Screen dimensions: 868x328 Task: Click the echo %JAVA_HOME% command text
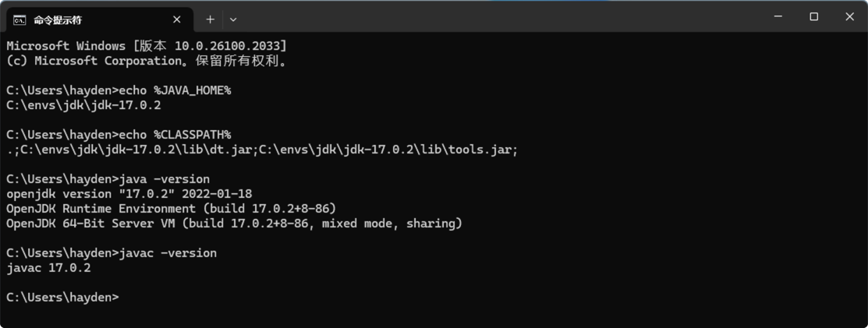pos(175,90)
